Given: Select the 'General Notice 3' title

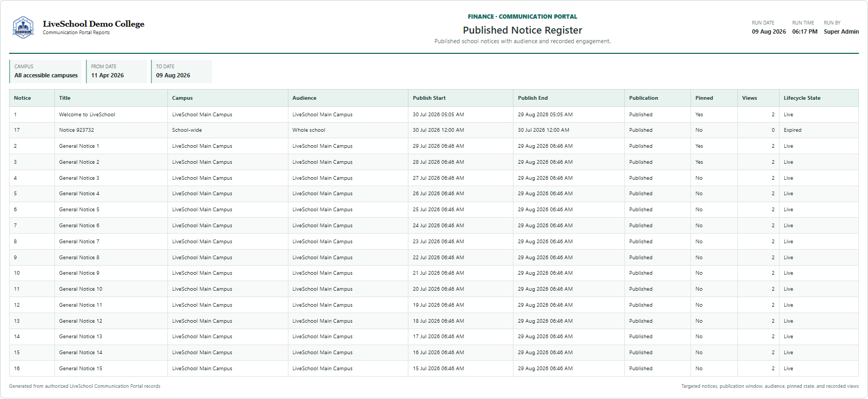Looking at the screenshot, I should pyautogui.click(x=79, y=178).
